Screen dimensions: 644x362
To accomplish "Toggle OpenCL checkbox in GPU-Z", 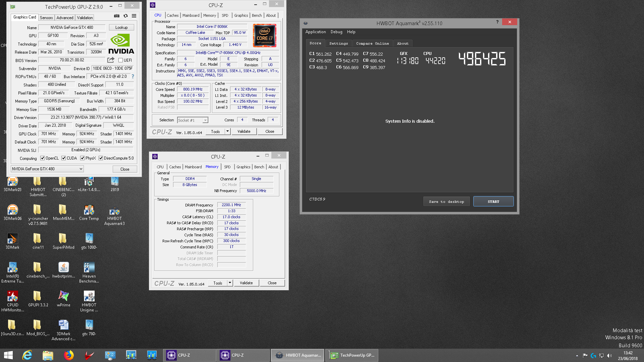I will [42, 158].
